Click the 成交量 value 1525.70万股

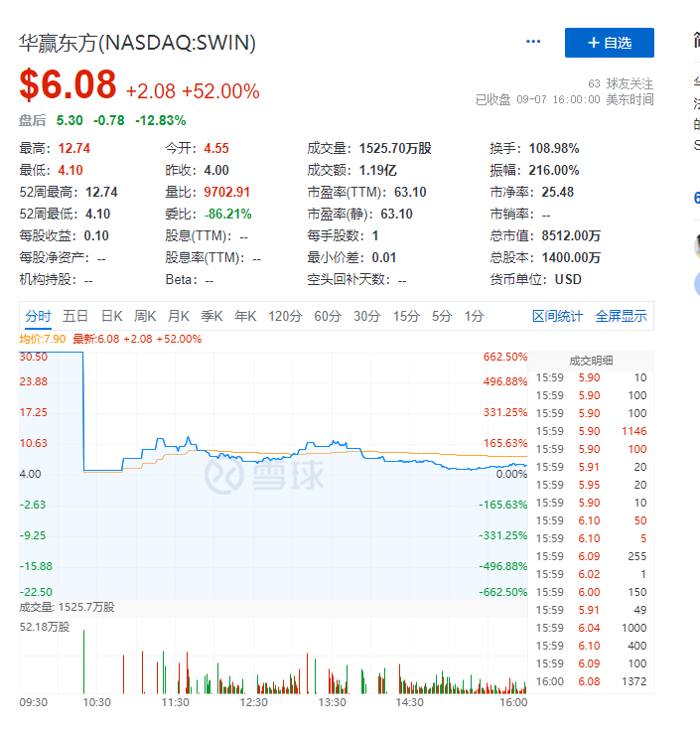pyautogui.click(x=395, y=149)
